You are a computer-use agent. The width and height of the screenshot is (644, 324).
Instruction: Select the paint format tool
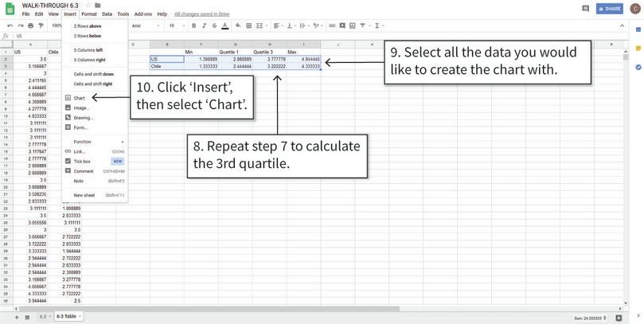[41, 25]
